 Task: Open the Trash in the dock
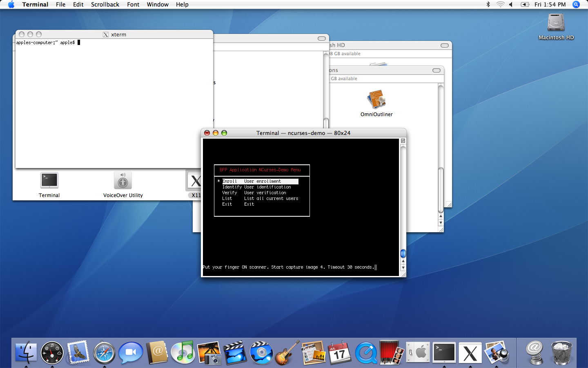(562, 352)
